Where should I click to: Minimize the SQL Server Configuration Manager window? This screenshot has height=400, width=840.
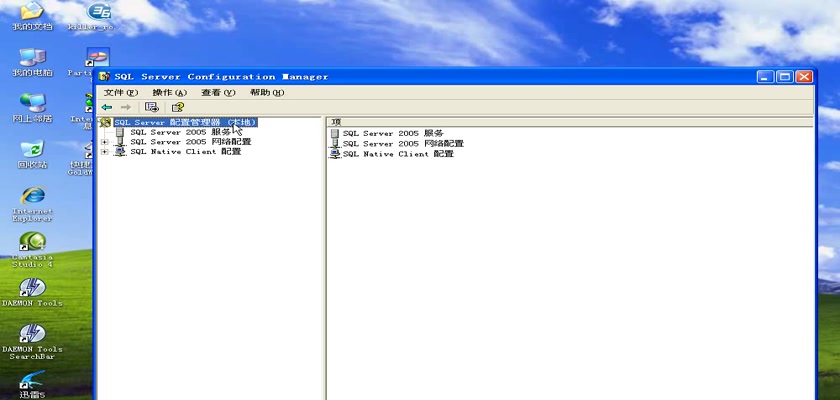tap(766, 77)
